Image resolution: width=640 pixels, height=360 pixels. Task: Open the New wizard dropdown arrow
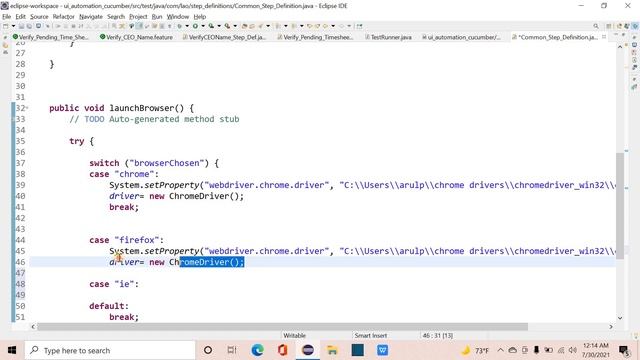click(13, 26)
